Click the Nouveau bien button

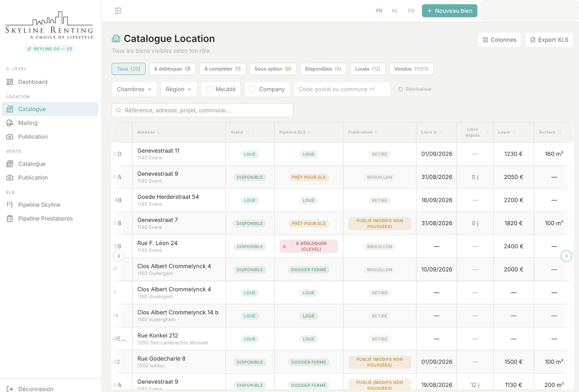pos(449,11)
